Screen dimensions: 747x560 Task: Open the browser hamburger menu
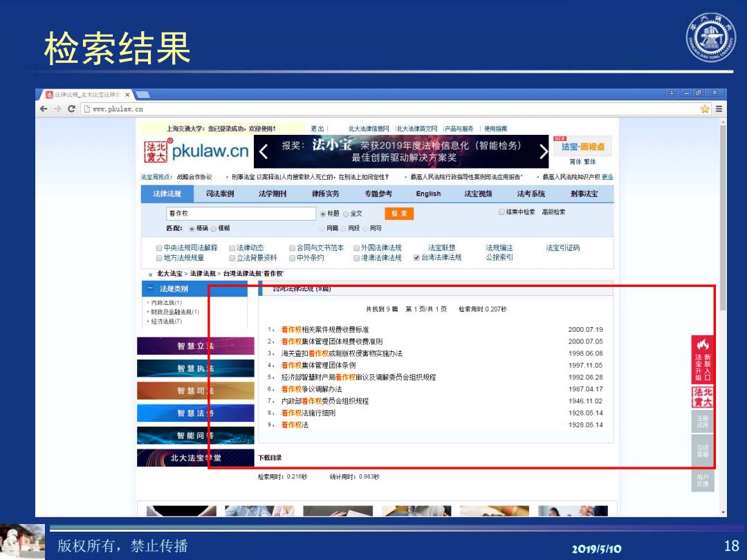click(719, 109)
